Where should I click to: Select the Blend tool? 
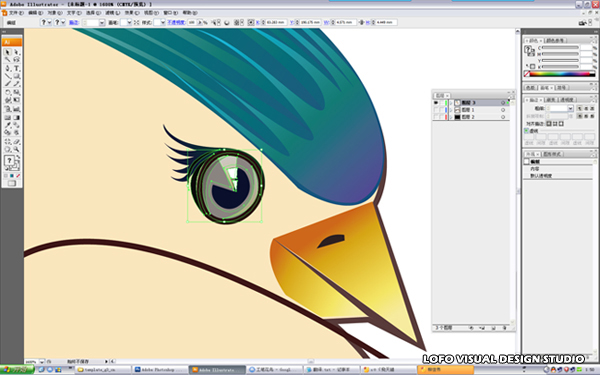click(x=16, y=125)
